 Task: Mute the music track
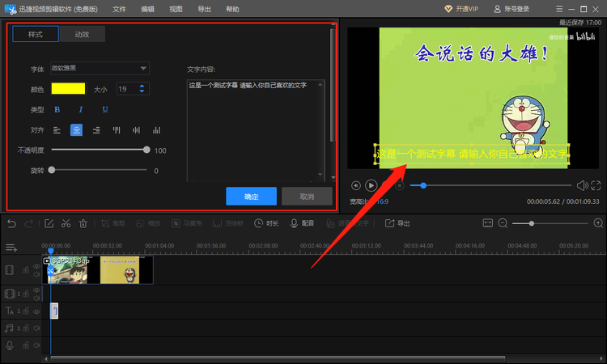click(36, 328)
